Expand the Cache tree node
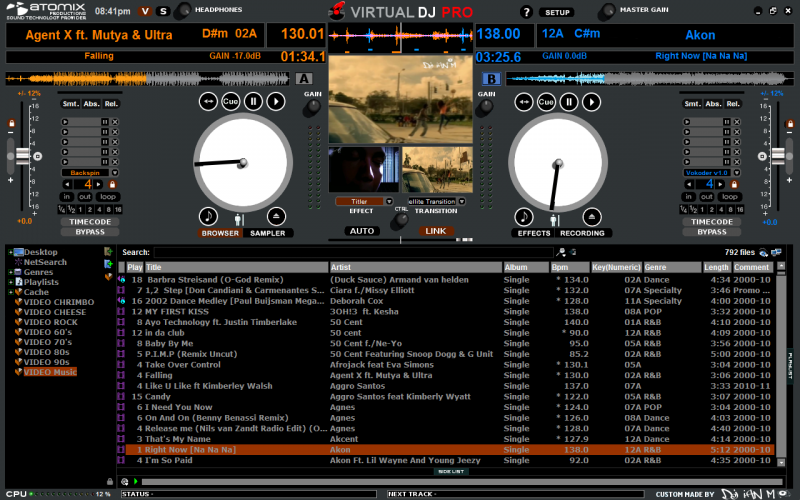The height and width of the screenshot is (500, 800). [10, 292]
